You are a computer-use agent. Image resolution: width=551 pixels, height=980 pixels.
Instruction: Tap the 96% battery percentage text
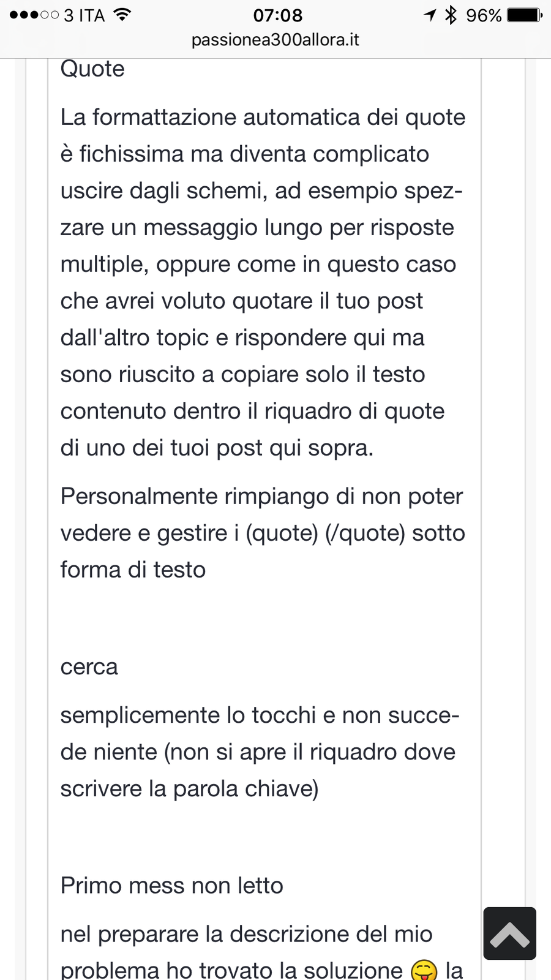(484, 15)
